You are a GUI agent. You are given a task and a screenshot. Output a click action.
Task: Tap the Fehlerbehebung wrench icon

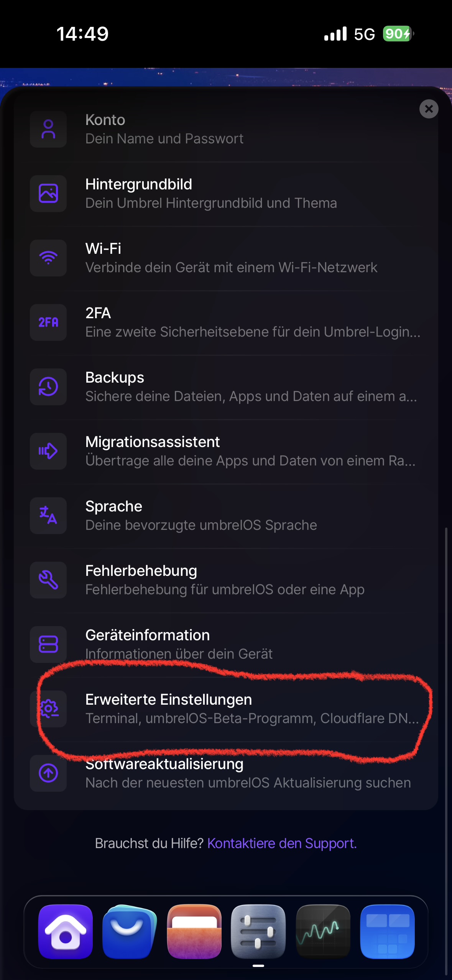pyautogui.click(x=48, y=580)
